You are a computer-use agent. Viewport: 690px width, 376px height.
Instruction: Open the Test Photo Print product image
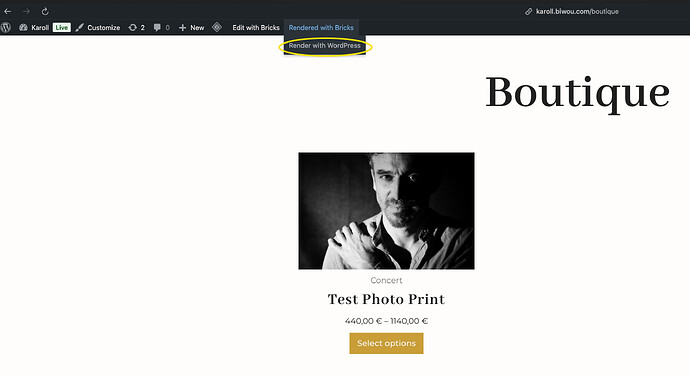tap(386, 211)
